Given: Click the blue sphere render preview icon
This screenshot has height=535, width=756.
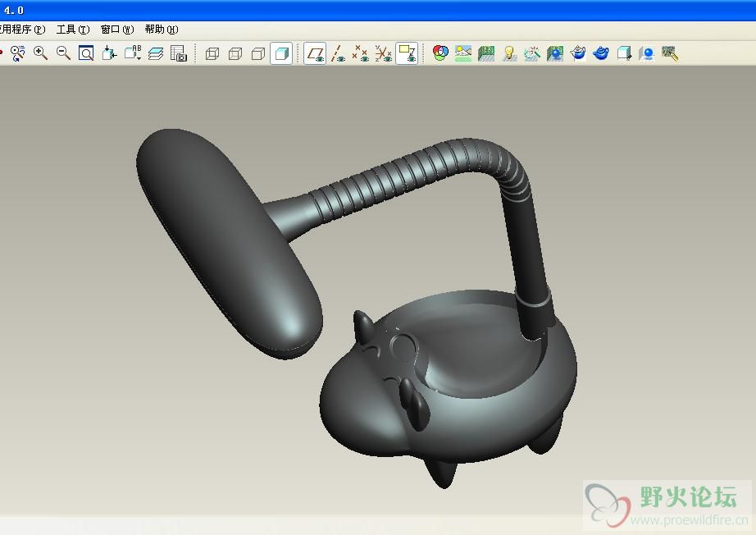Looking at the screenshot, I should coord(647,53).
